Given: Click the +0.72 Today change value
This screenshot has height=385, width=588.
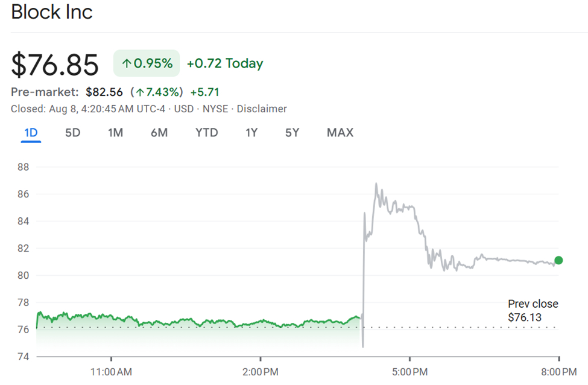Looking at the screenshot, I should [x=224, y=63].
